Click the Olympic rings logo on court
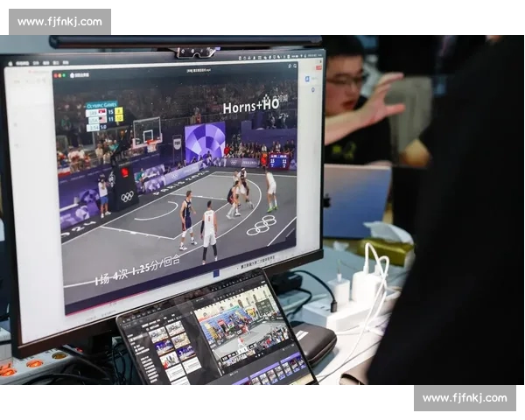Image resolution: width=525 pixels, height=420 pixels. pyautogui.click(x=261, y=227)
